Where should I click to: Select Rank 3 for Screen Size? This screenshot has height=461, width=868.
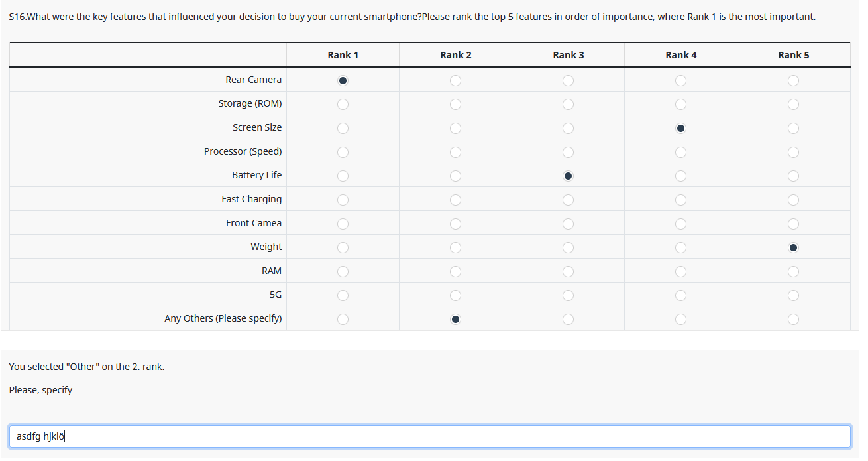[568, 129]
